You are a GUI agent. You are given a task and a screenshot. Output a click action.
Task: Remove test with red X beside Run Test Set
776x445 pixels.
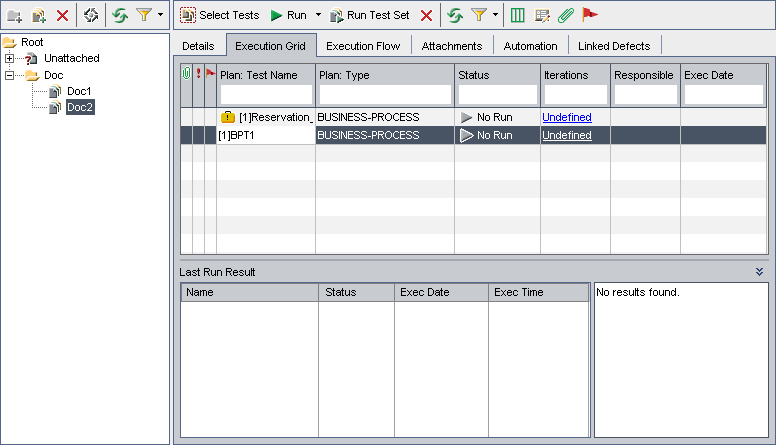point(426,15)
